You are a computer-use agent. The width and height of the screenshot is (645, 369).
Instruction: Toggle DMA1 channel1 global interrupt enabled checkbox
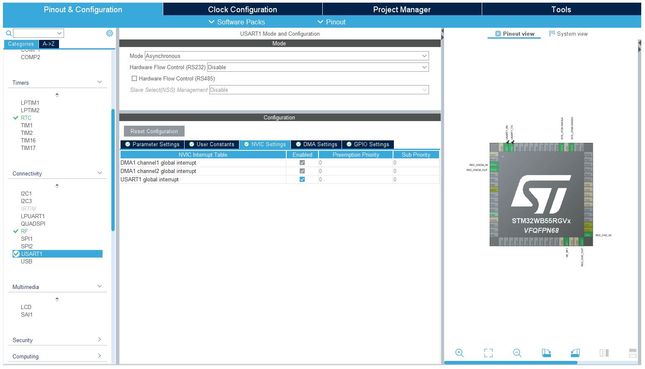pos(302,163)
